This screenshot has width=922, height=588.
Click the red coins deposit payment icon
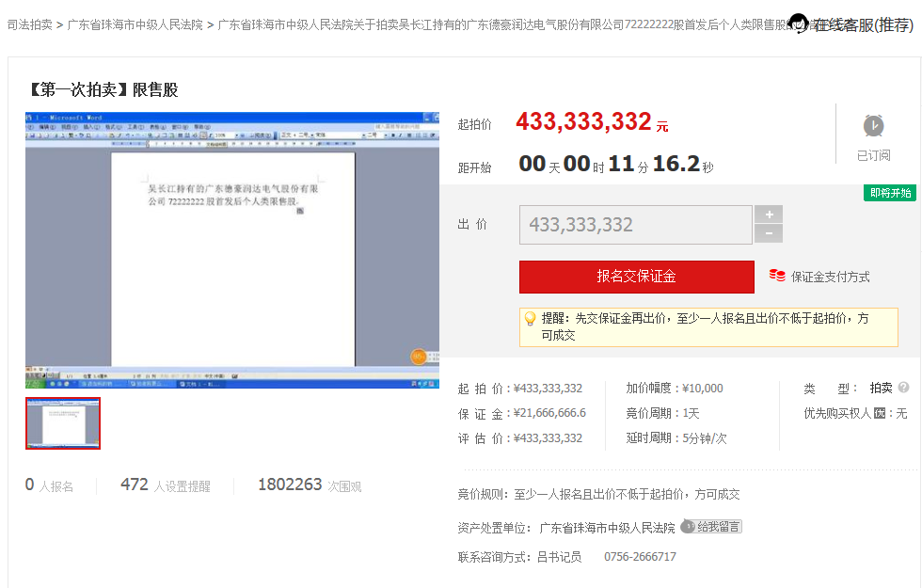coord(777,276)
